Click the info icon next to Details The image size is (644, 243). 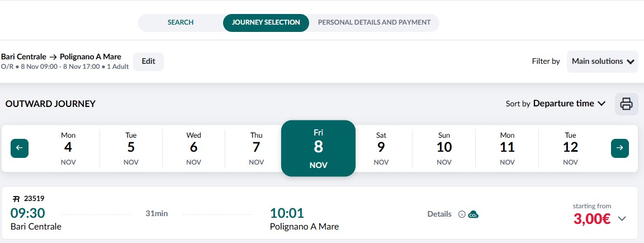462,214
